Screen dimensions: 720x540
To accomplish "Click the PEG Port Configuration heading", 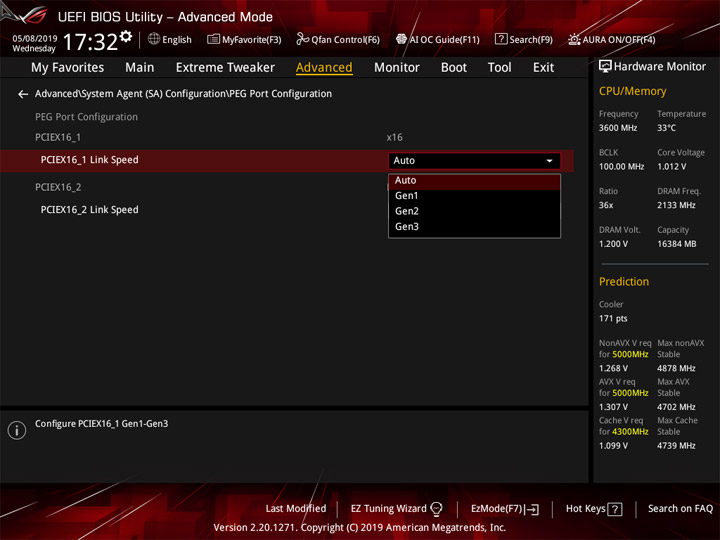I will (86, 117).
